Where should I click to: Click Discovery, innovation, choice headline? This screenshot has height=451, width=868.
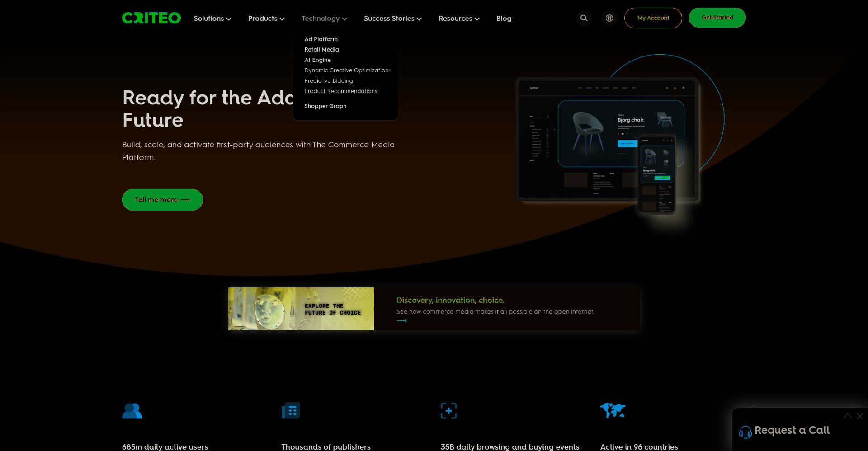(450, 300)
